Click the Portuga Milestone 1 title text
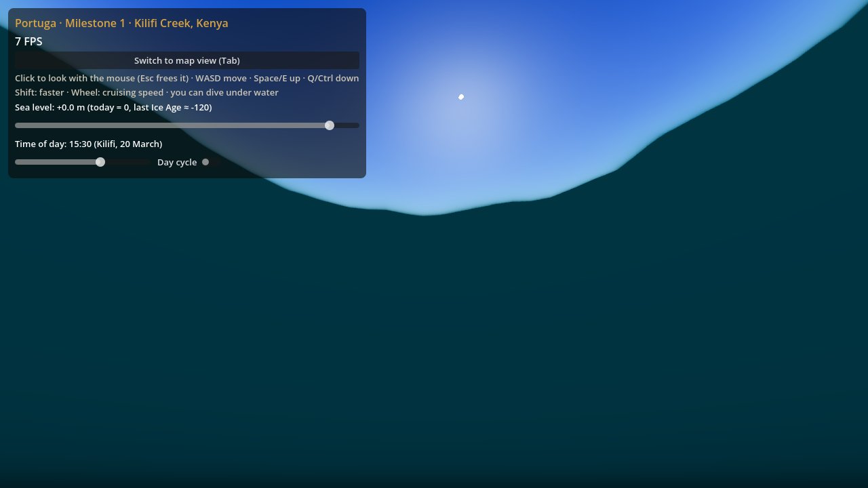This screenshot has height=488, width=868. pos(121,23)
